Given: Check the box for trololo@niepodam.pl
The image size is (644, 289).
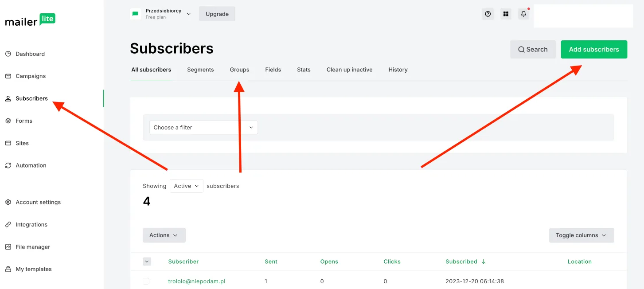Looking at the screenshot, I should 146,281.
